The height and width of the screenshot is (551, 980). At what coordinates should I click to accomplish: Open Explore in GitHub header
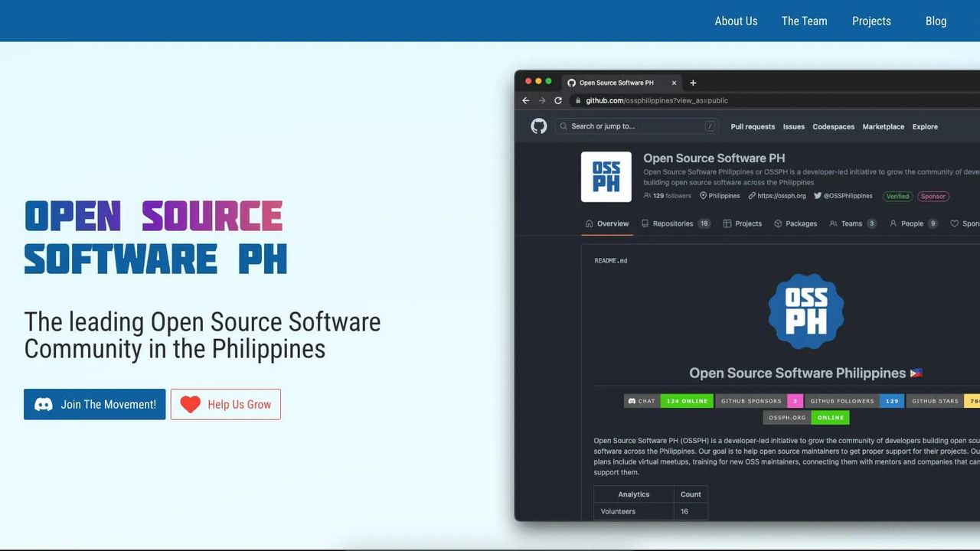click(x=925, y=126)
